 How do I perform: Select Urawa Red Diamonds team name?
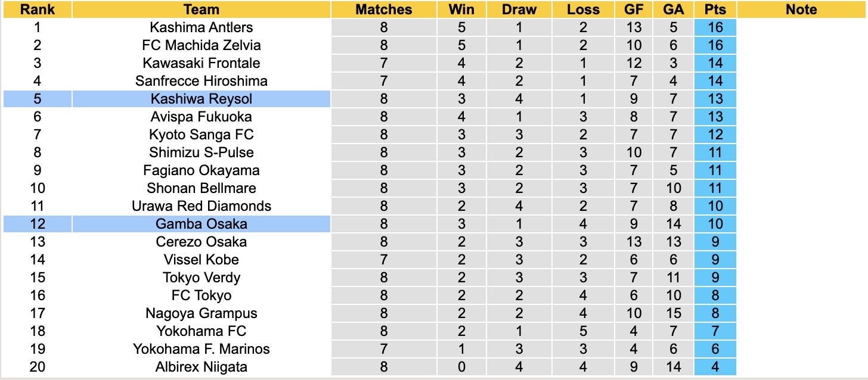click(x=201, y=206)
